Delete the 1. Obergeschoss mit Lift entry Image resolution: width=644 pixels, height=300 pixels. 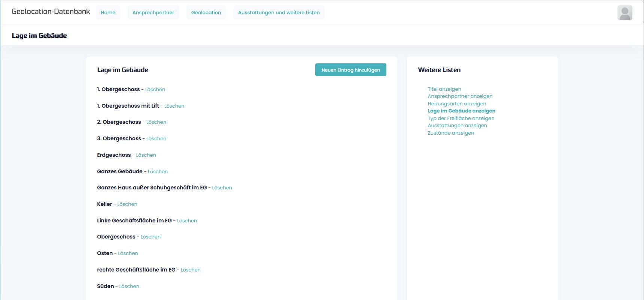point(174,106)
